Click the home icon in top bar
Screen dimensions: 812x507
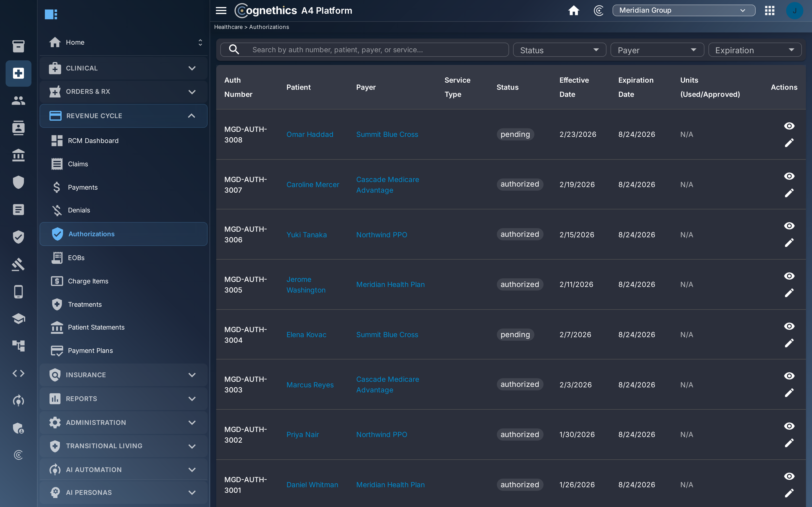coord(573,10)
